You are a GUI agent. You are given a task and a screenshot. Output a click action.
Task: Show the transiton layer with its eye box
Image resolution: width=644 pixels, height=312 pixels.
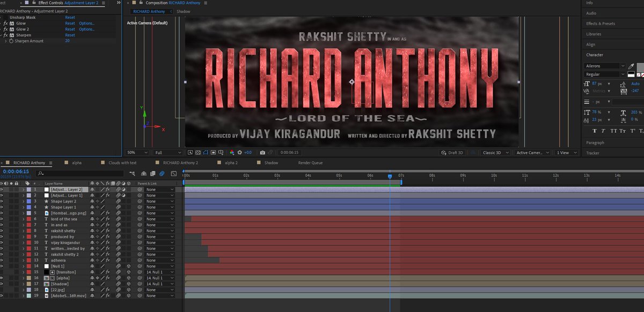2,272
